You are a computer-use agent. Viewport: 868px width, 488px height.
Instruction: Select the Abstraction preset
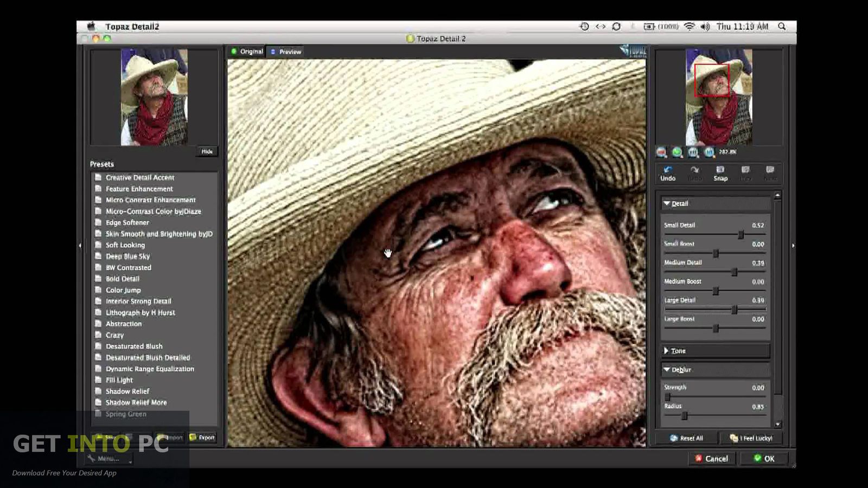pyautogui.click(x=123, y=324)
